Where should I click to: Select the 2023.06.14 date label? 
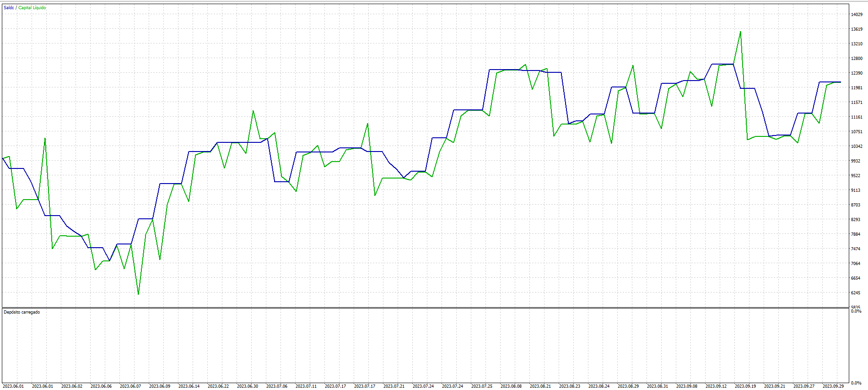pos(189,386)
